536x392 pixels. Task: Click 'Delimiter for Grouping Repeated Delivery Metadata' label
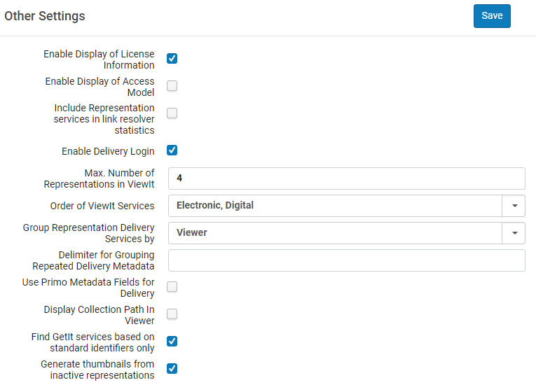[93, 260]
